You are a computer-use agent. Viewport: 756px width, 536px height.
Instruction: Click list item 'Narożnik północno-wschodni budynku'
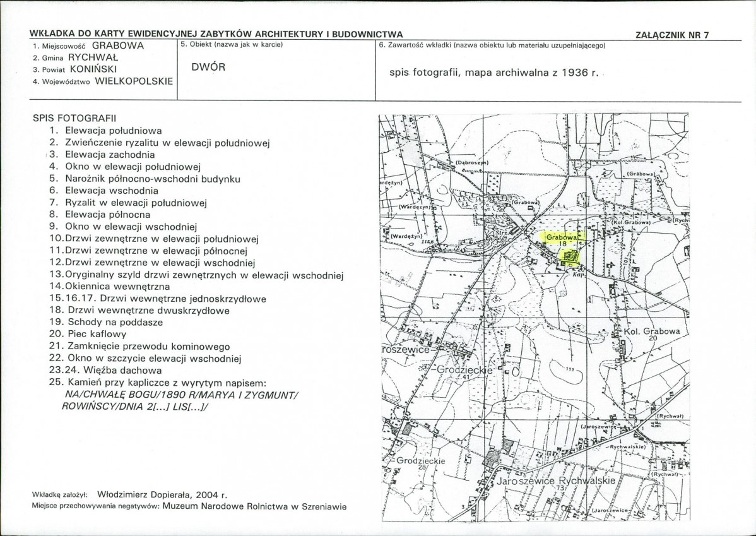coord(153,179)
